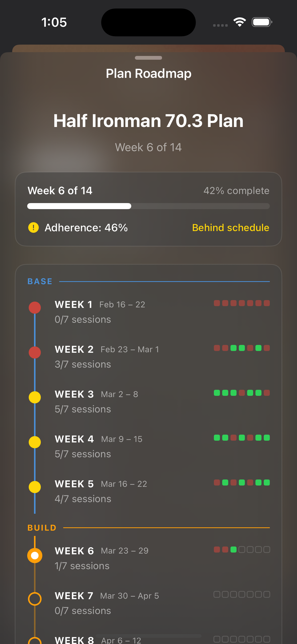Select the yellow Week 3 timeline dot

pyautogui.click(x=35, y=397)
